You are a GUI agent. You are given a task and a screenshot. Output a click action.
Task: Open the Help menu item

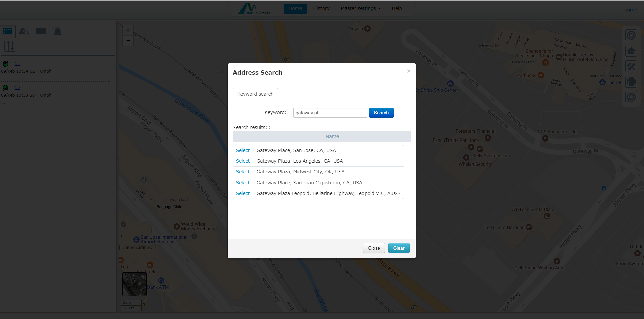point(397,8)
